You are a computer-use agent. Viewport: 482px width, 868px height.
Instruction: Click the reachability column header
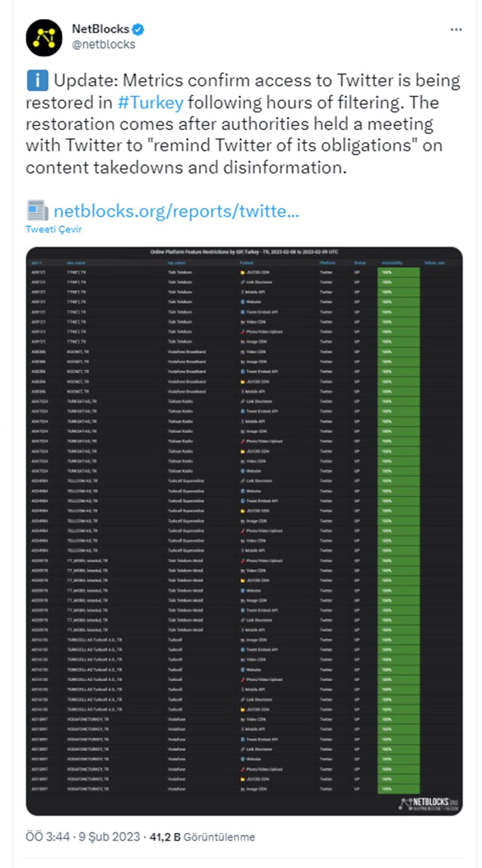click(x=392, y=263)
